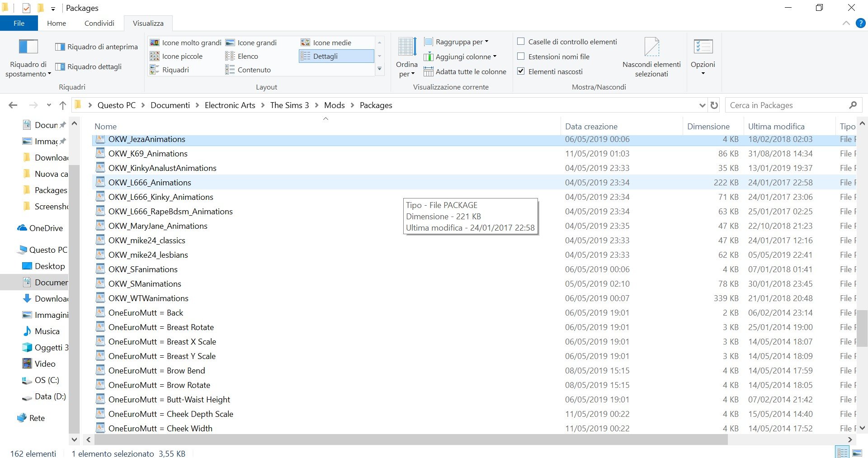Switch to details view in the status bar
The width and height of the screenshot is (868, 458).
tap(843, 452)
